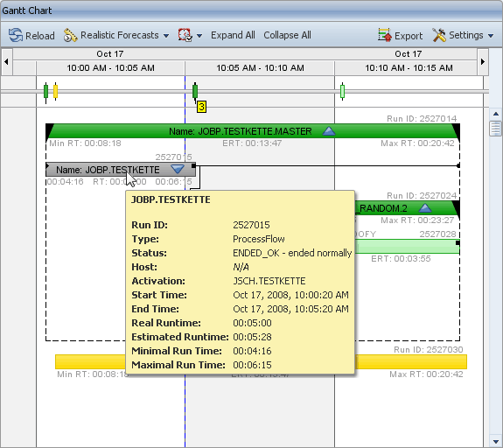This screenshot has height=448, width=503.
Task: Click the yellow marker numbered 3
Action: coord(201,107)
